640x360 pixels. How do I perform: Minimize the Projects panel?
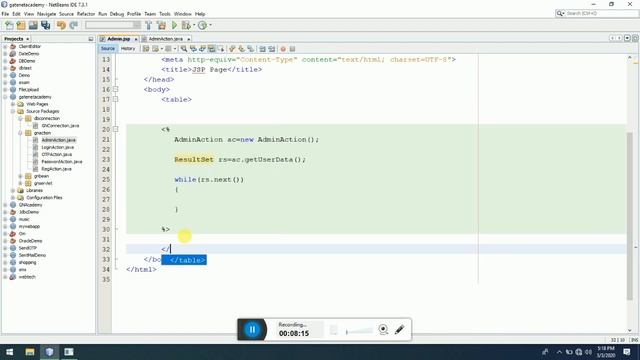click(x=91, y=39)
